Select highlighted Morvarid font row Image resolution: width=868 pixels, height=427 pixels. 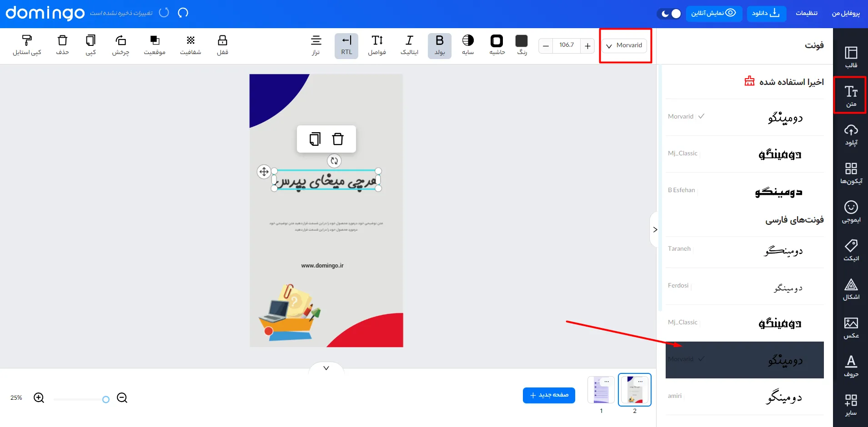[x=745, y=360]
